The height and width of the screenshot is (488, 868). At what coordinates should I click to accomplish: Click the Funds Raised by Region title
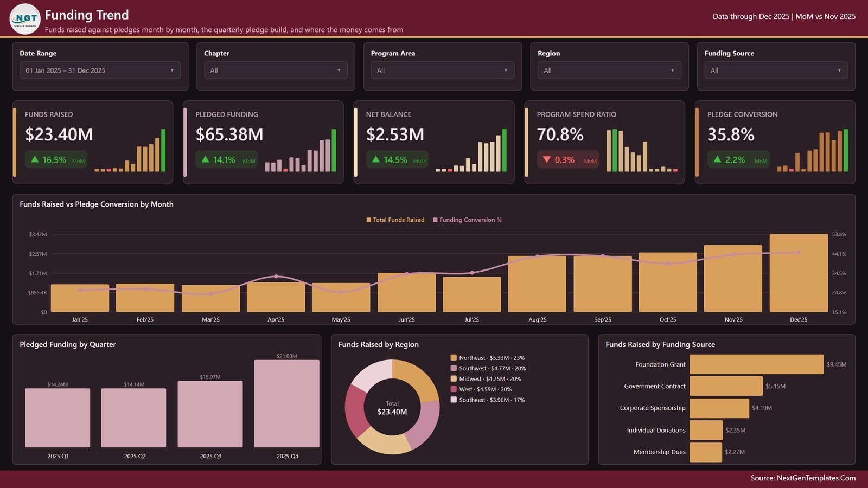(x=379, y=344)
